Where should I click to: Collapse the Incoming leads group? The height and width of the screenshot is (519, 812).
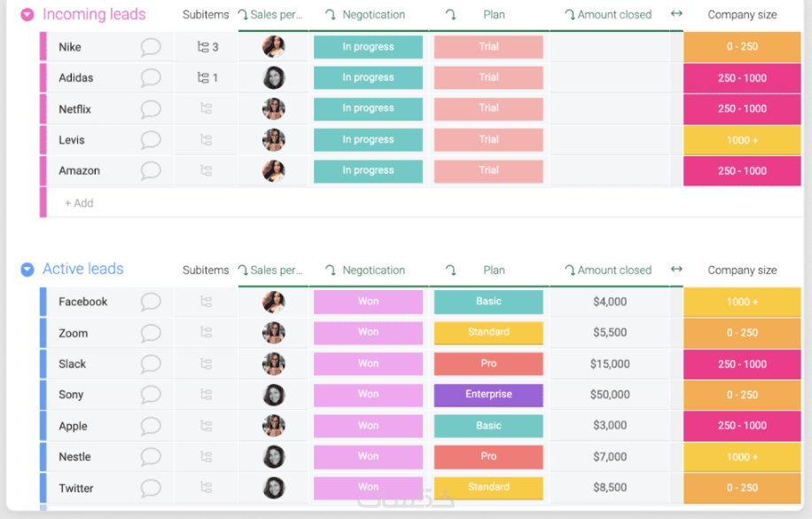pos(27,14)
